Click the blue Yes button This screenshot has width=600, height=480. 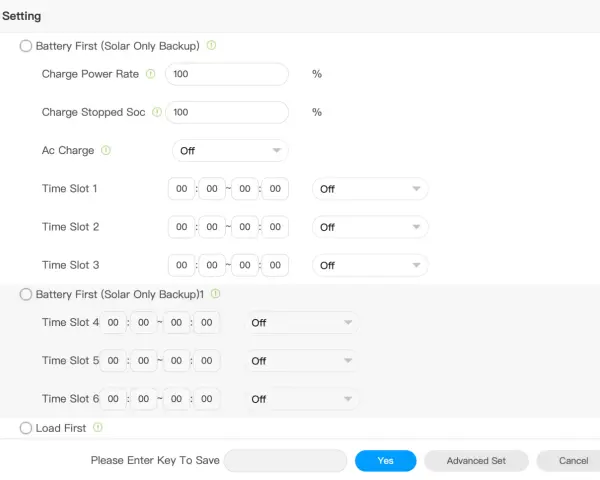pyautogui.click(x=385, y=460)
